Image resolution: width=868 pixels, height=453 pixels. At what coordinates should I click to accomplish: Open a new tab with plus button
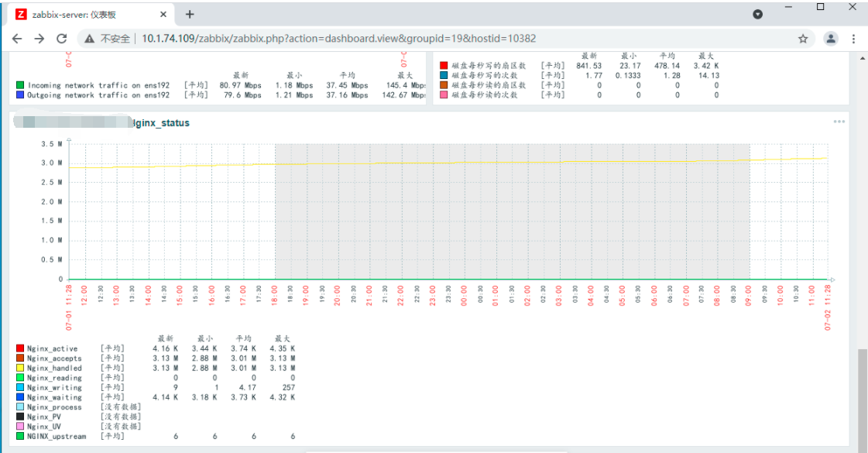[190, 15]
